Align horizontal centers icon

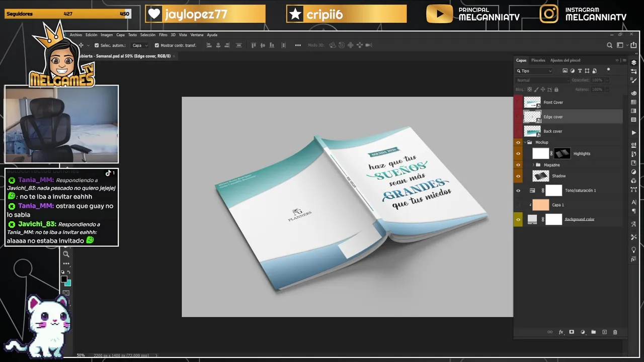click(x=218, y=45)
